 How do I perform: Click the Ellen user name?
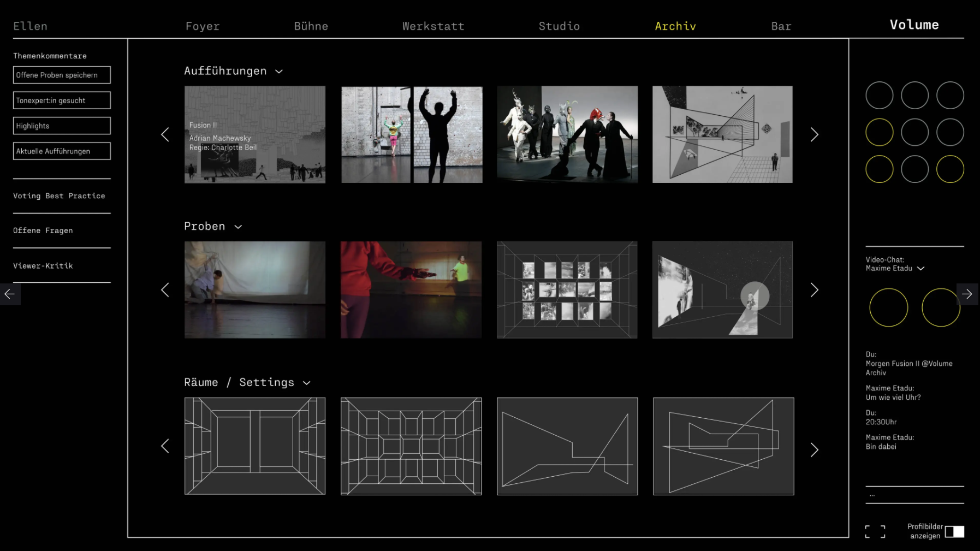click(31, 26)
